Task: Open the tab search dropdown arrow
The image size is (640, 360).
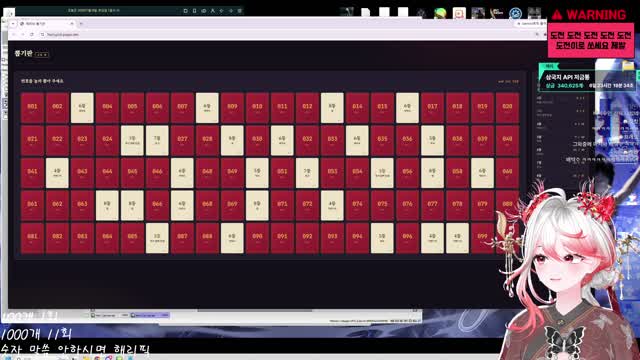Action: pos(13,24)
